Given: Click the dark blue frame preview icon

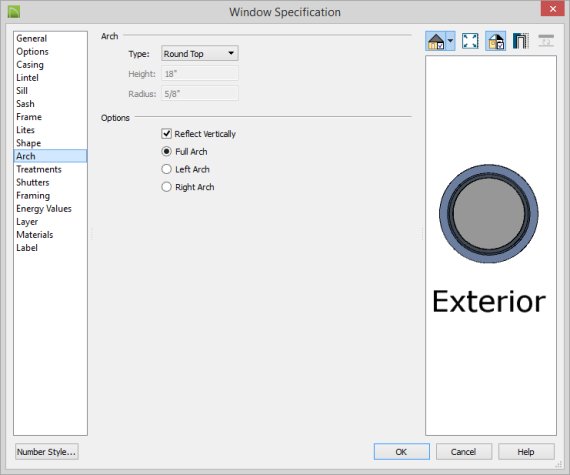Looking at the screenshot, I should (x=520, y=41).
